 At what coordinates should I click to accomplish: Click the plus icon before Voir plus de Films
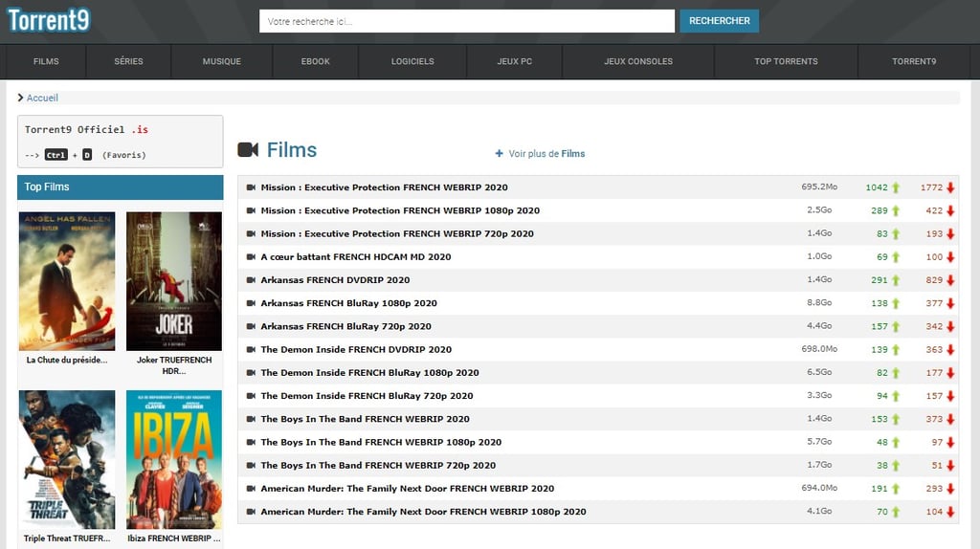499,154
